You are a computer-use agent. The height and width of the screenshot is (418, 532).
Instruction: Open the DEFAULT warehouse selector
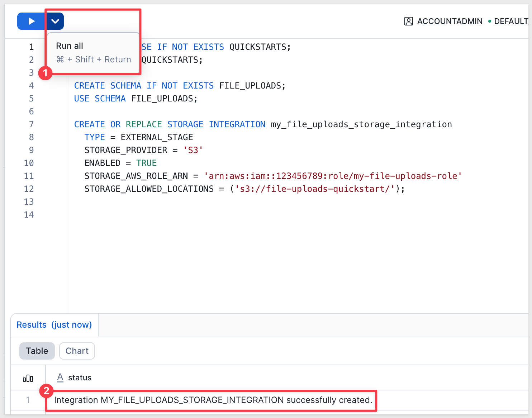pos(510,21)
